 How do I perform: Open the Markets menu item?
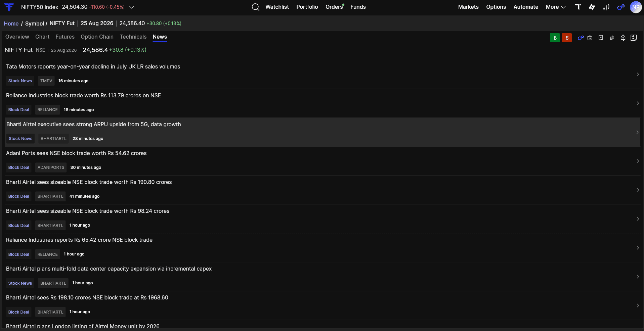pos(468,7)
